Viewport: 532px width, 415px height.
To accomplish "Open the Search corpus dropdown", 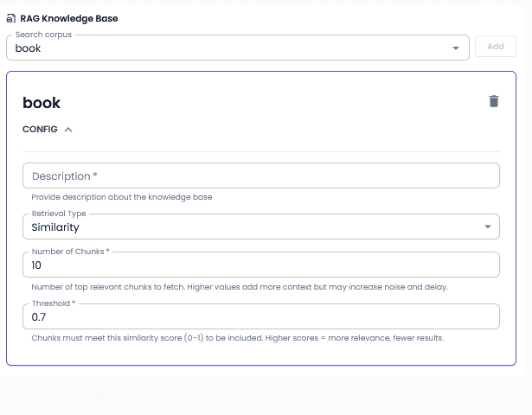I will click(x=238, y=48).
